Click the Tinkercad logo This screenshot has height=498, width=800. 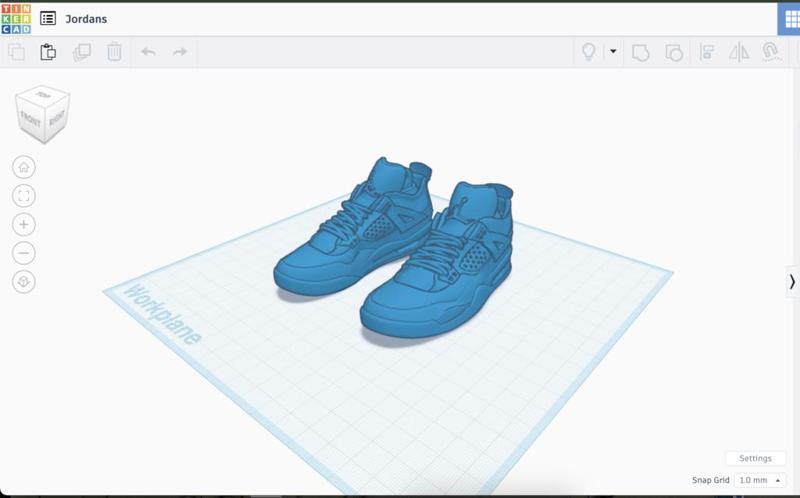click(16, 19)
